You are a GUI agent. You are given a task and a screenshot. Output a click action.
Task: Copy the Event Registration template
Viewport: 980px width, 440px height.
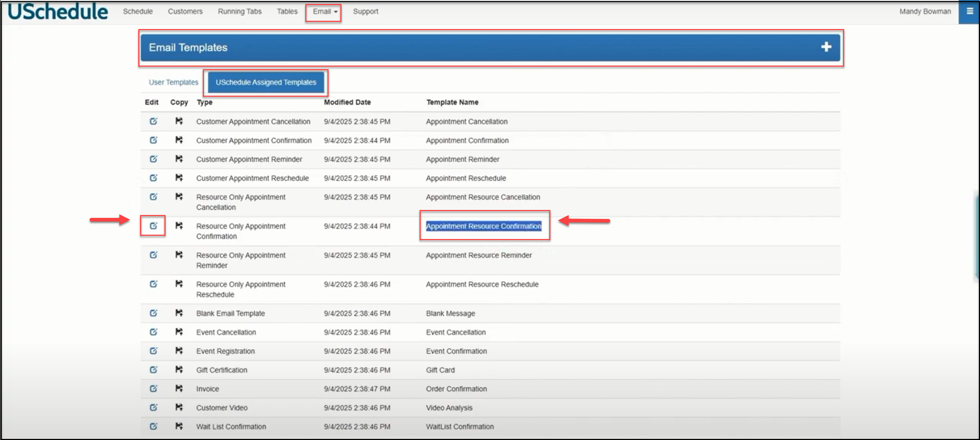pyautogui.click(x=179, y=351)
